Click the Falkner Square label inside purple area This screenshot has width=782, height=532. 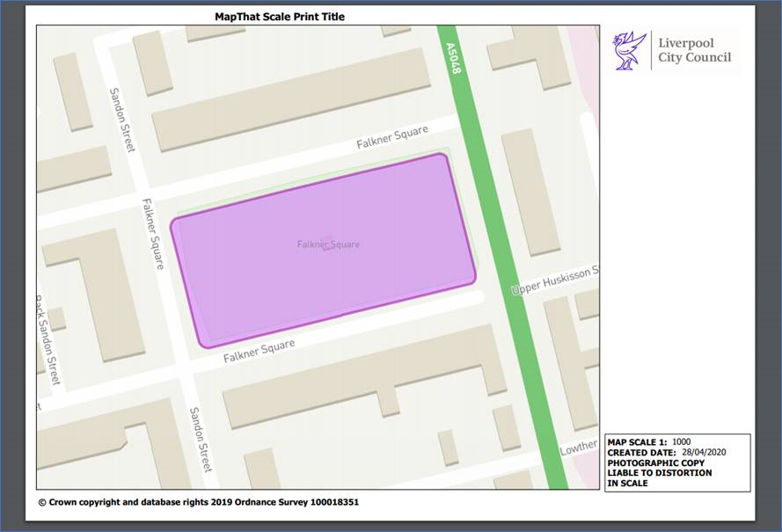pyautogui.click(x=328, y=244)
